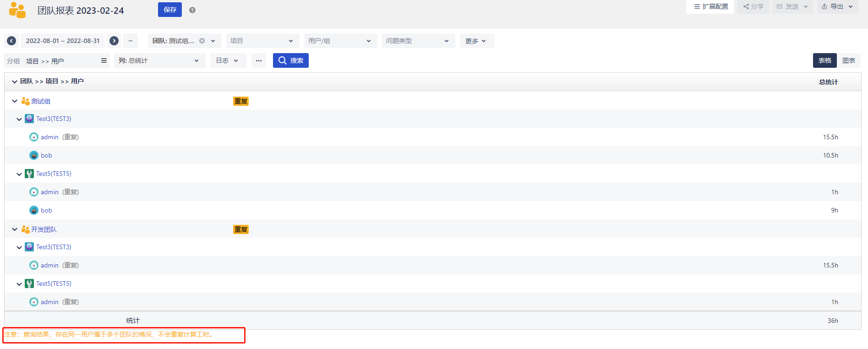
Task: Go to next date range arrow
Action: click(x=114, y=41)
